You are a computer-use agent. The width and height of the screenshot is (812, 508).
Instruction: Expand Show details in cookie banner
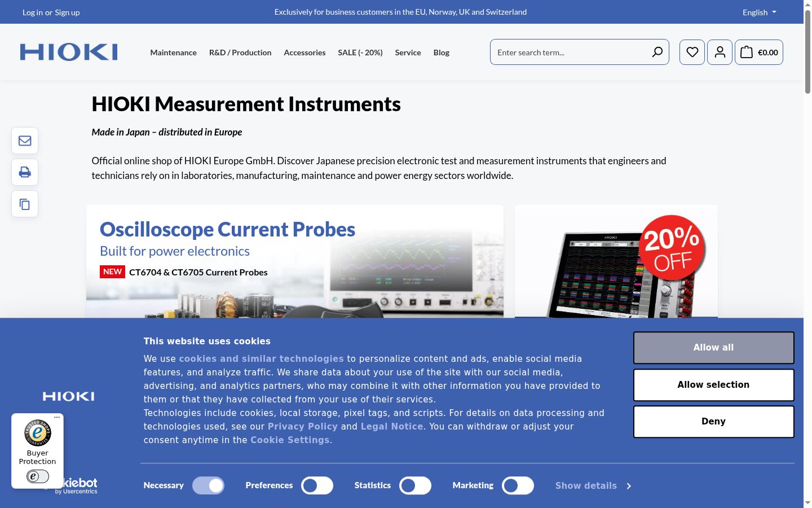click(593, 485)
